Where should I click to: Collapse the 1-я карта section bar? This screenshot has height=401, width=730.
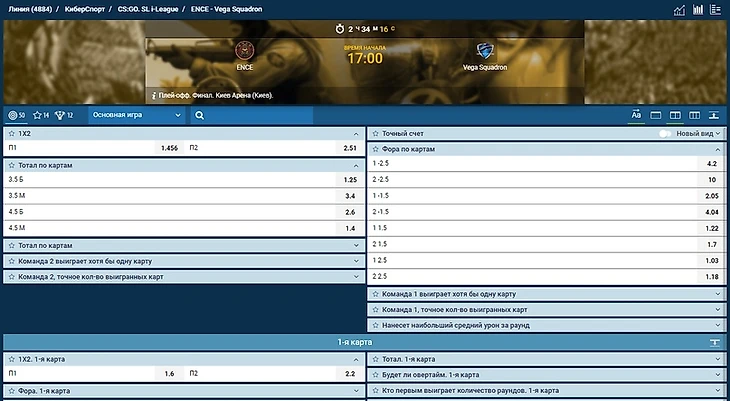point(715,342)
